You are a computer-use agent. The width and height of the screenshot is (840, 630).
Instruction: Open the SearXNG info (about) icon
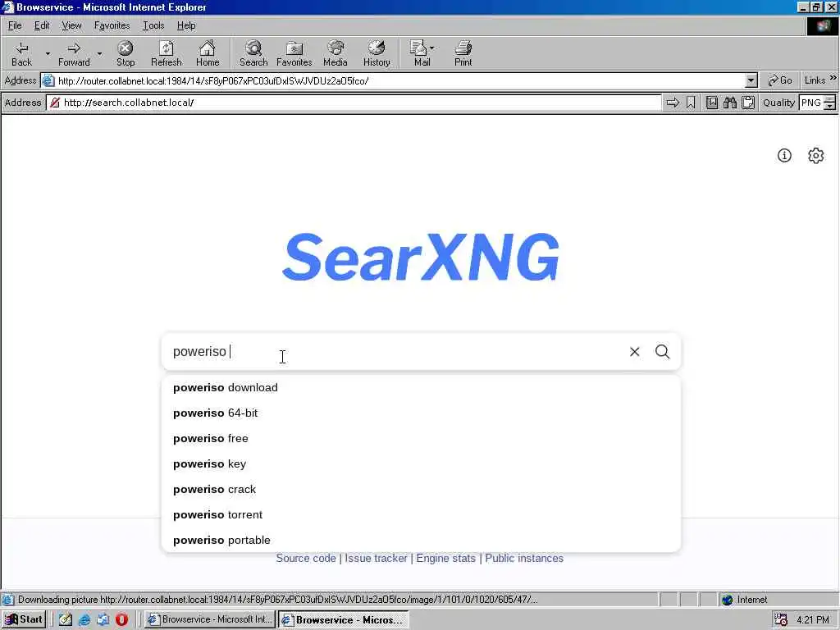(x=784, y=155)
